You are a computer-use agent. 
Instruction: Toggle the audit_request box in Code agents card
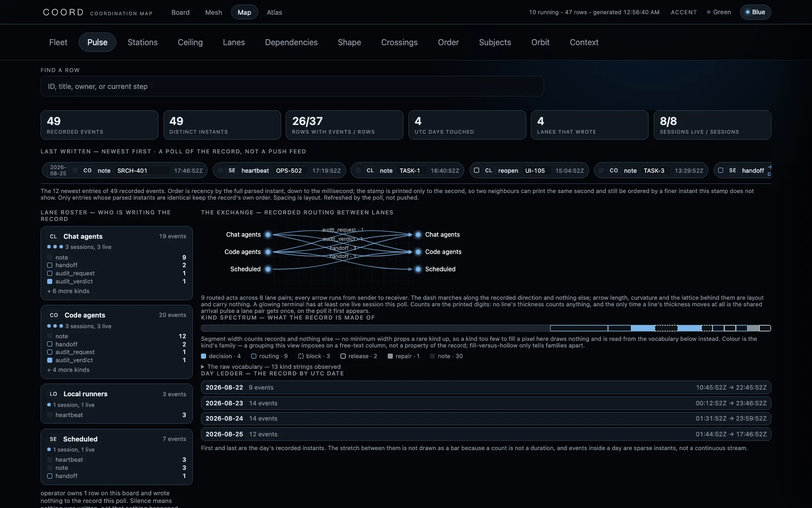50,352
